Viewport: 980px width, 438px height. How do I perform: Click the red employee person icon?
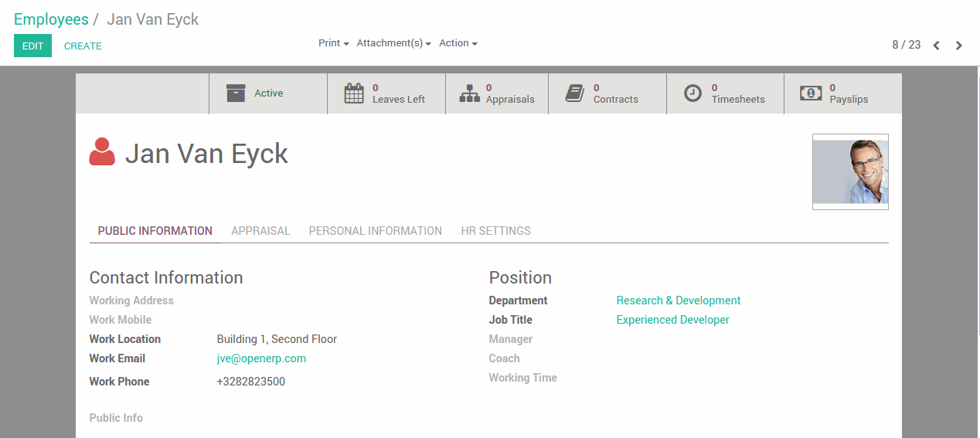click(102, 152)
